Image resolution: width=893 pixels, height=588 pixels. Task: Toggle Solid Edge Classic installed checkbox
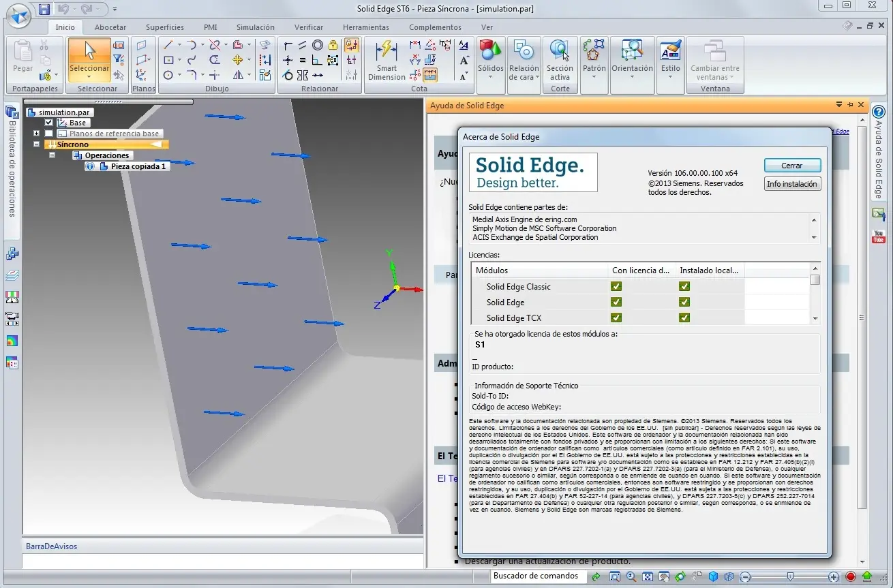click(x=684, y=286)
